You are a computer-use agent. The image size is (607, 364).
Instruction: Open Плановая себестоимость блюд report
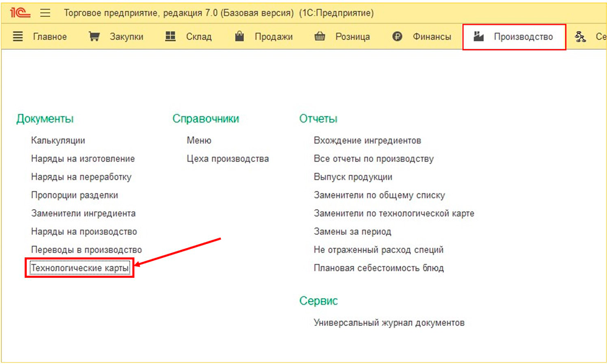click(379, 268)
